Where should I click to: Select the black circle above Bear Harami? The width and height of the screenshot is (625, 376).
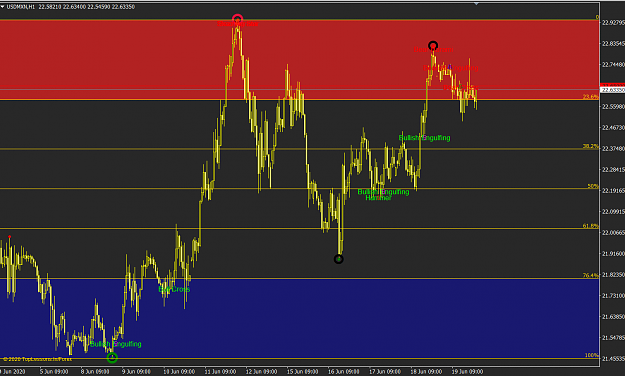[x=433, y=45]
